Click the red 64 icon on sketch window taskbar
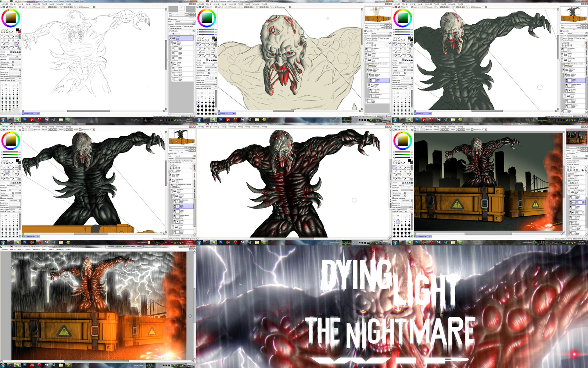This screenshot has width=588, height=368. click(32, 120)
